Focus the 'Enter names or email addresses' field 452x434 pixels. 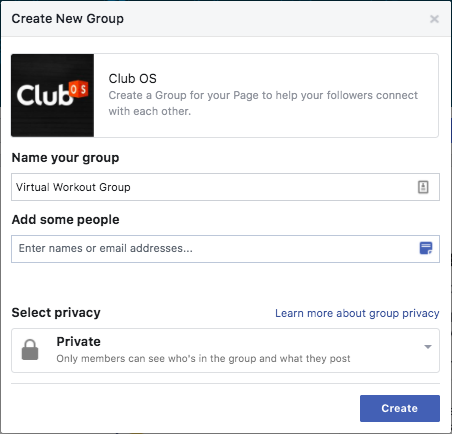(225, 249)
